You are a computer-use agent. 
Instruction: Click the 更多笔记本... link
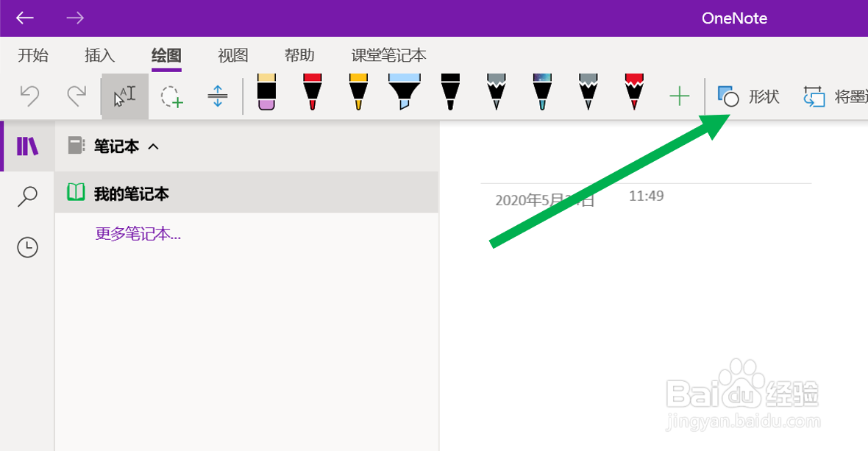138,233
